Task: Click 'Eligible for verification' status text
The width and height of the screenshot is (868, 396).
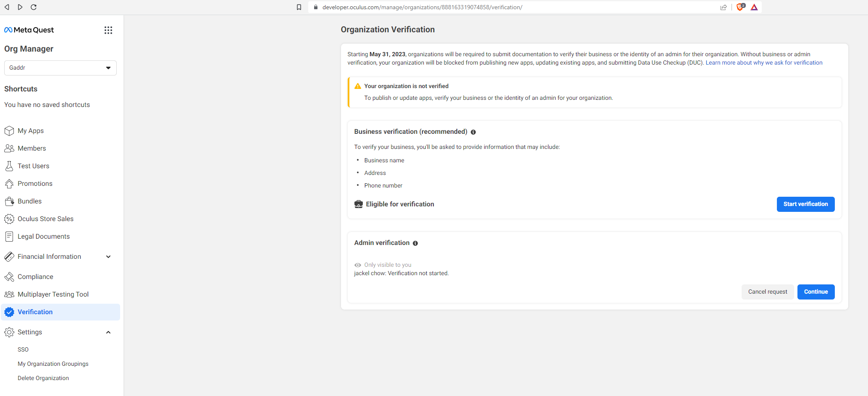Action: (400, 204)
